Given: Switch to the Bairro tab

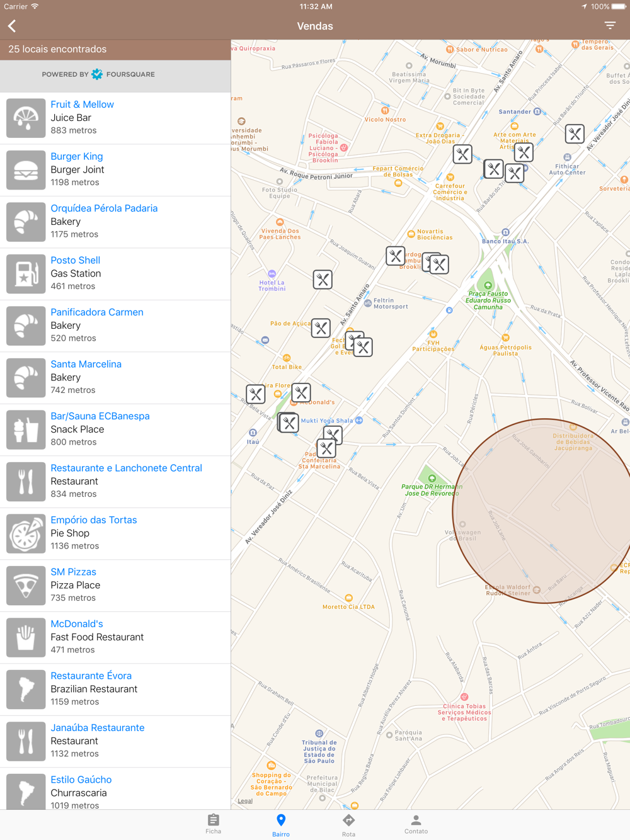Looking at the screenshot, I should [281, 824].
